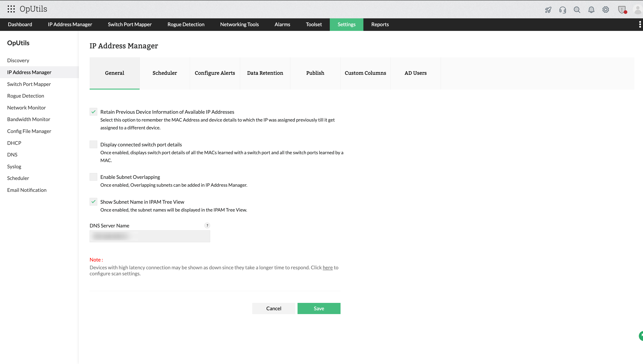Disable Show Subnet Name in IPAM Tree View
643x364 pixels.
pyautogui.click(x=93, y=202)
